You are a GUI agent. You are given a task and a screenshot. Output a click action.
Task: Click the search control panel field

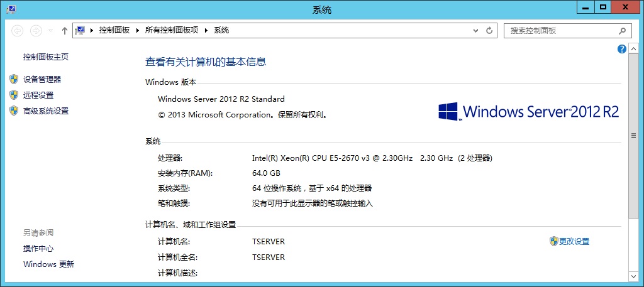click(x=568, y=30)
